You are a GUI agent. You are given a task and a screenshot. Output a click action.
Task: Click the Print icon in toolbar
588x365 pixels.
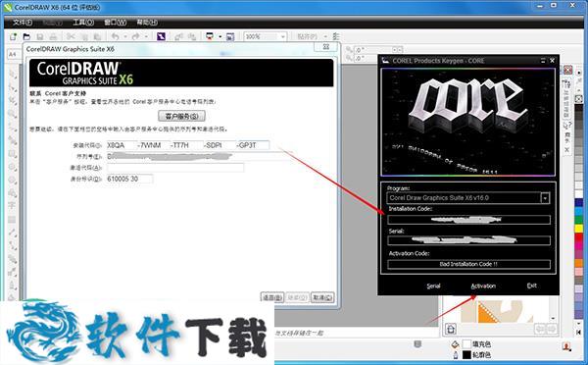(x=53, y=37)
